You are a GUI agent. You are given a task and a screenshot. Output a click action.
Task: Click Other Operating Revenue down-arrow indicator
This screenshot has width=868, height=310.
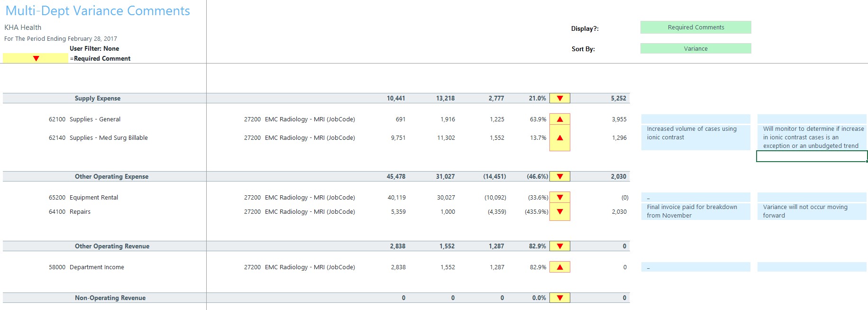coord(560,246)
